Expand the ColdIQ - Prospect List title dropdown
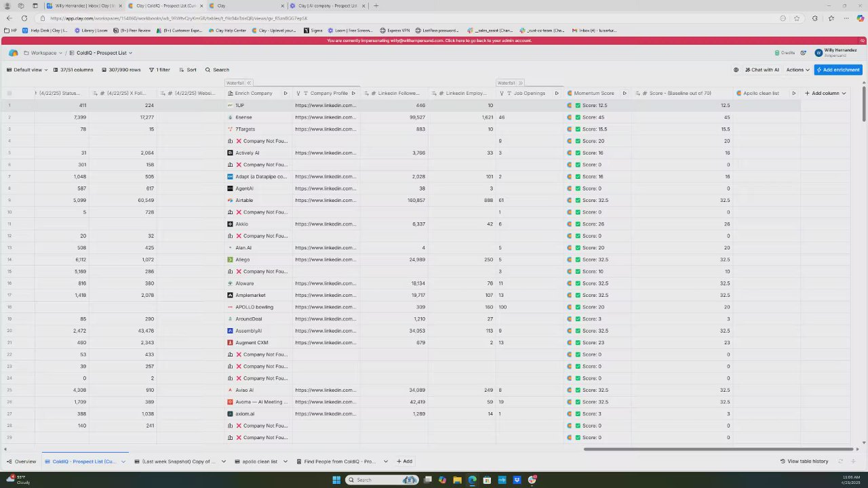The height and width of the screenshot is (488, 868). [x=131, y=53]
